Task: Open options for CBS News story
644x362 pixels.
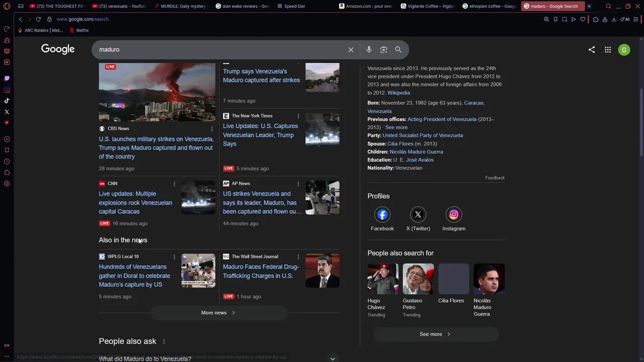Action: (212, 129)
